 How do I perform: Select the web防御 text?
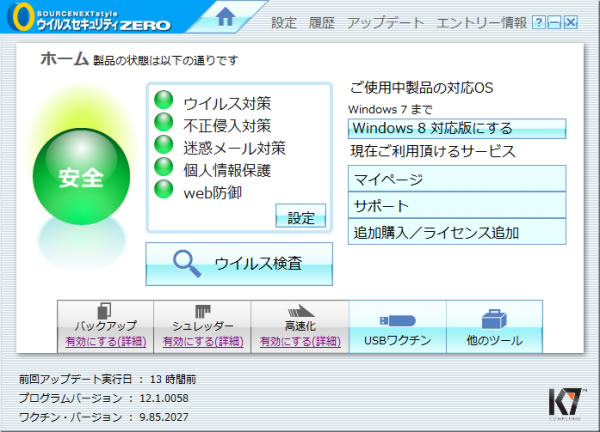point(213,193)
